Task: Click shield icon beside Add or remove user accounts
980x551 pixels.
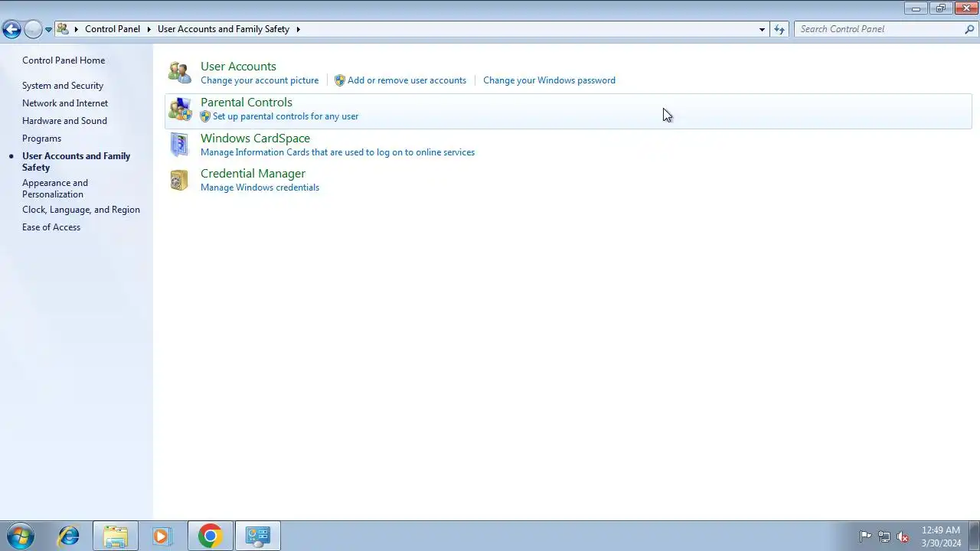Action: click(340, 80)
